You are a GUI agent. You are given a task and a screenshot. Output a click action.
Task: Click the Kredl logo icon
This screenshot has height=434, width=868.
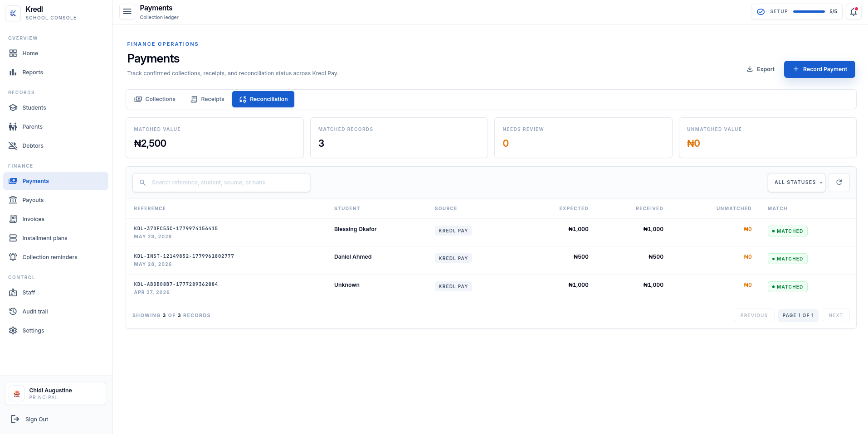coord(13,13)
